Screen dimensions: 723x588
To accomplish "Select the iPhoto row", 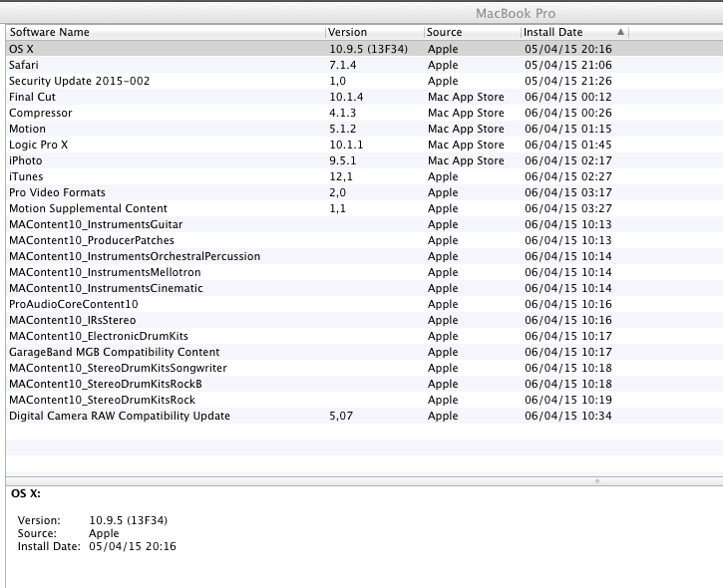I will point(365,160).
